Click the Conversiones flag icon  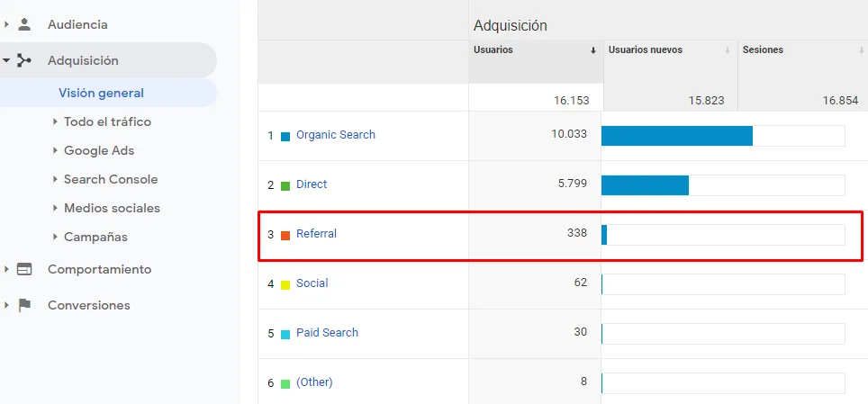[x=24, y=305]
